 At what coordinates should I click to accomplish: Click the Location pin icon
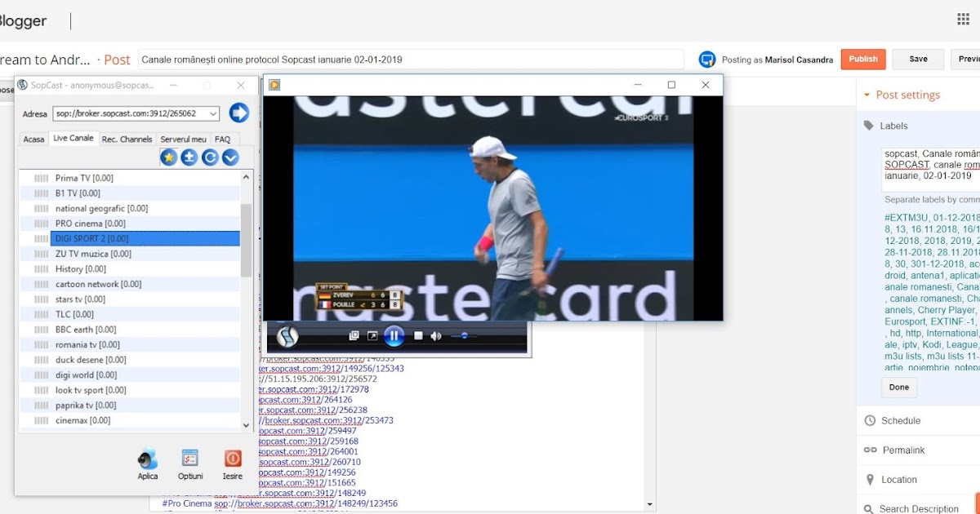tap(870, 480)
